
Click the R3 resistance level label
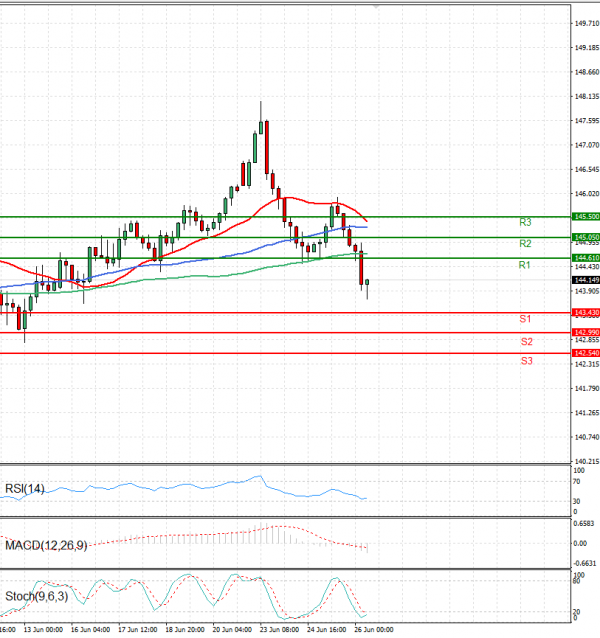pyautogui.click(x=525, y=222)
